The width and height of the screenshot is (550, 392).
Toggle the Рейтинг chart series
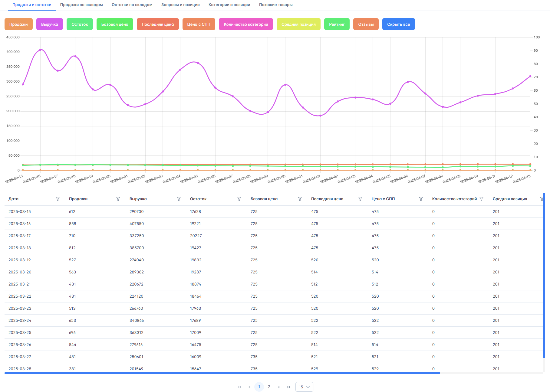coord(337,24)
